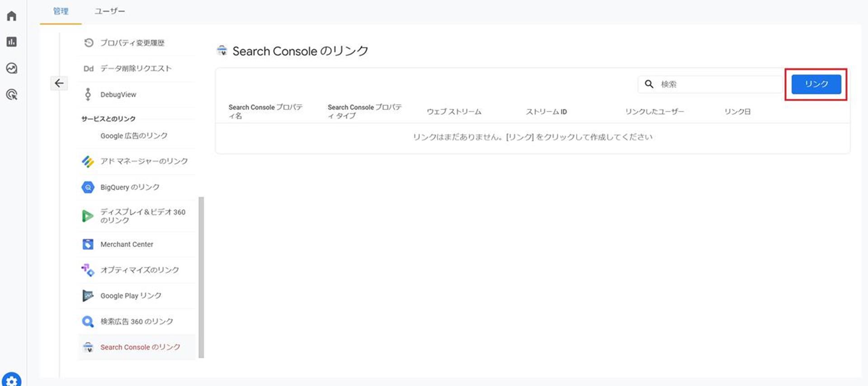The height and width of the screenshot is (386, 868).
Task: Open アド マネージャーのリンク item
Action: [137, 162]
